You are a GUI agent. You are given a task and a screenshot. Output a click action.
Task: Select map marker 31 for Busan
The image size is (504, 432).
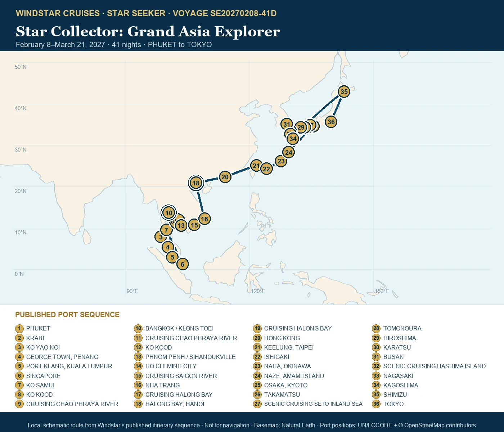287,124
